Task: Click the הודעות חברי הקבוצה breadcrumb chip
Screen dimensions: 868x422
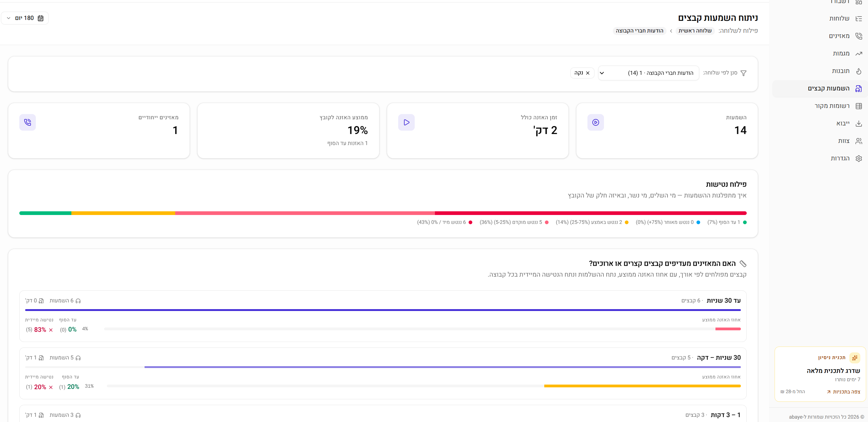Action: coord(639,31)
